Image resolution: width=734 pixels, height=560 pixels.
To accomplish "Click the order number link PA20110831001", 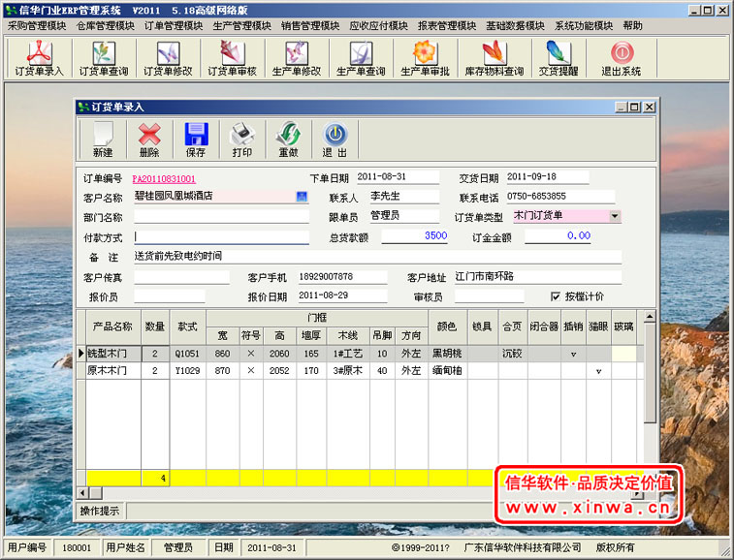I will click(x=164, y=179).
